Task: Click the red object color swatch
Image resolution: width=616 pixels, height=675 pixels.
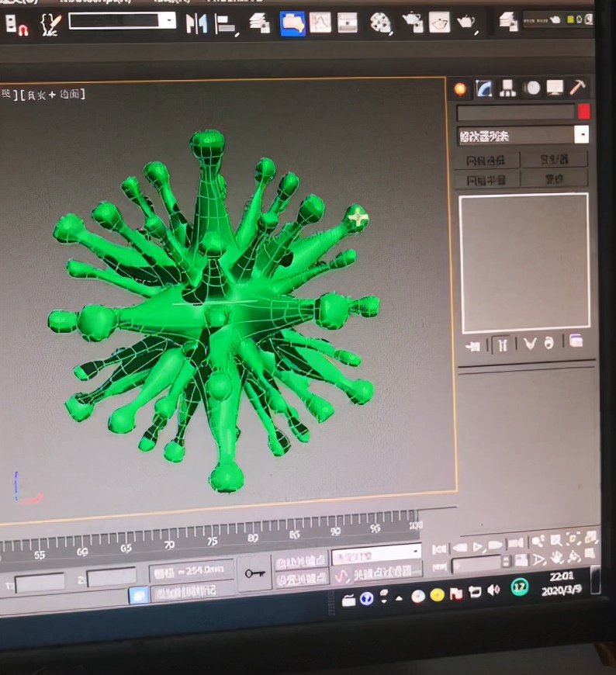Action: coord(583,112)
